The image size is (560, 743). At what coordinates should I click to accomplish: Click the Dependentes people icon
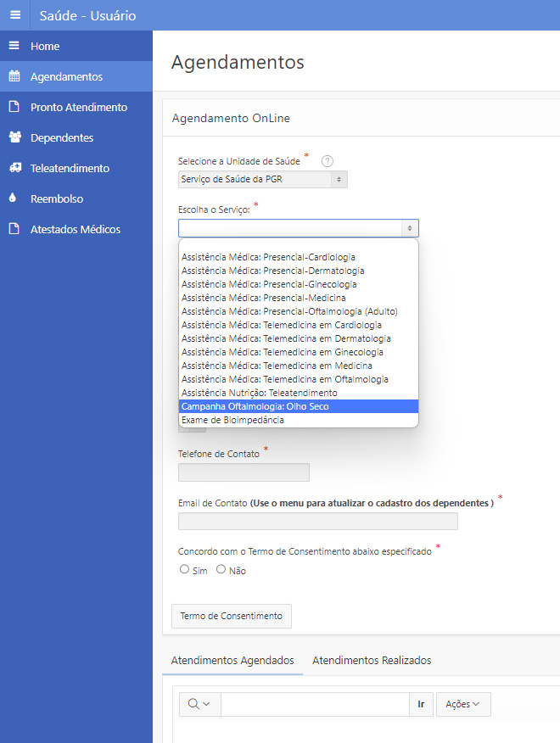(14, 137)
